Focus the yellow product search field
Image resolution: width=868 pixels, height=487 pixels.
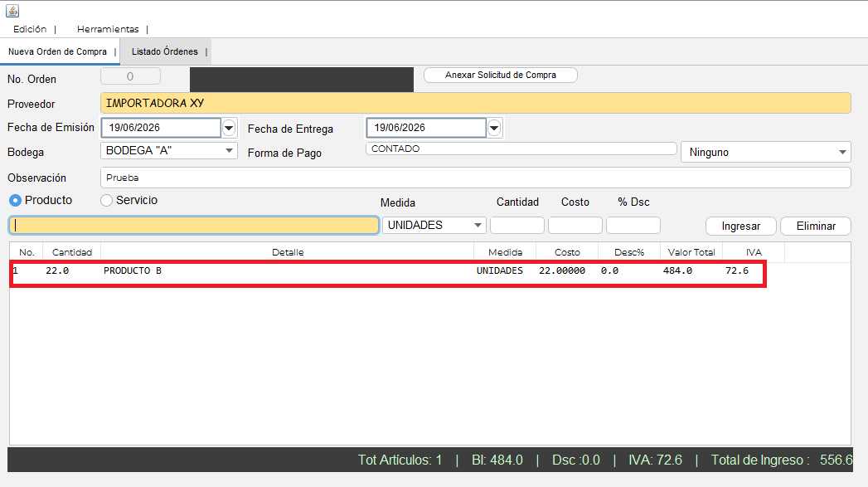(x=194, y=226)
